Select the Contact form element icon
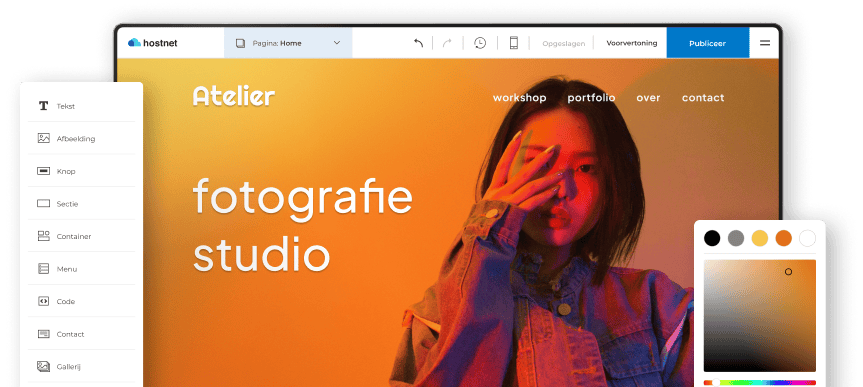The width and height of the screenshot is (863, 387). [x=43, y=334]
